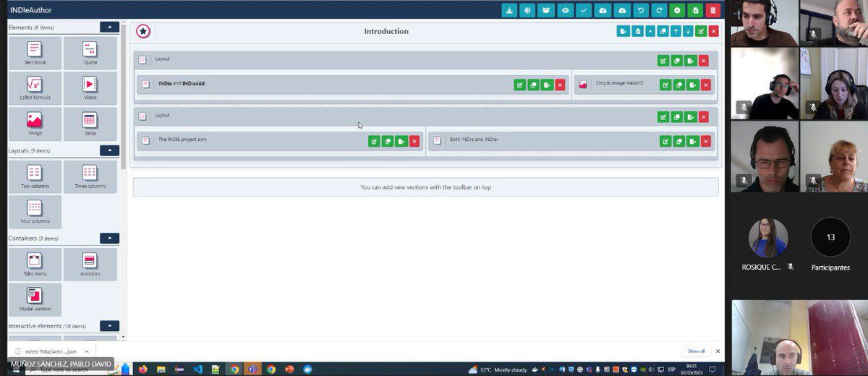
Task: Add a Four columns layout
Action: coord(35,212)
